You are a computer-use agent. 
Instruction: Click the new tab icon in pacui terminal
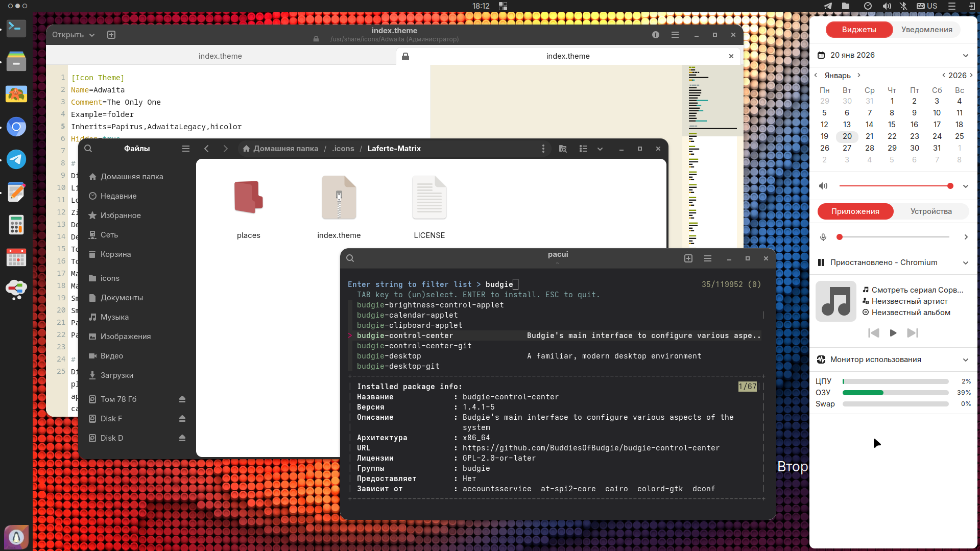click(688, 258)
